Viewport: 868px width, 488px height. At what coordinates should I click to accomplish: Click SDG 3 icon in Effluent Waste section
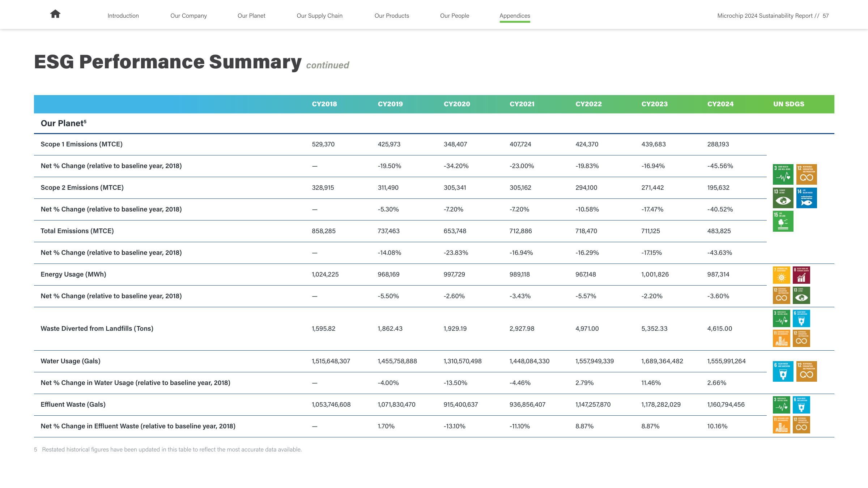[782, 405]
